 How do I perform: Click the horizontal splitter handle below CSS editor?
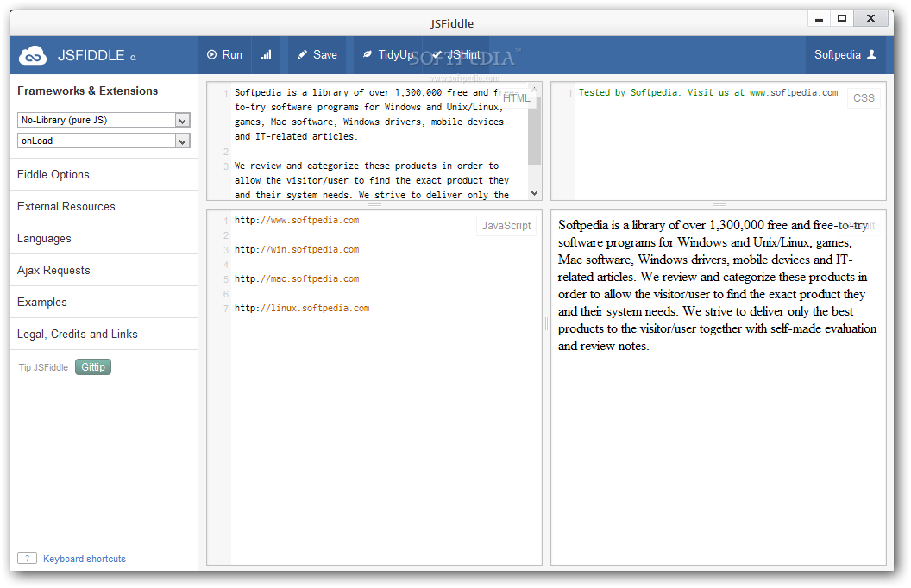[x=719, y=204]
